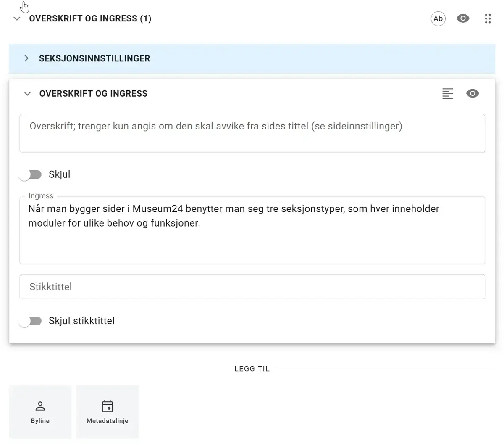Toggle visibility eye for the whole section
Screen dimensions: 504x446
click(x=463, y=18)
